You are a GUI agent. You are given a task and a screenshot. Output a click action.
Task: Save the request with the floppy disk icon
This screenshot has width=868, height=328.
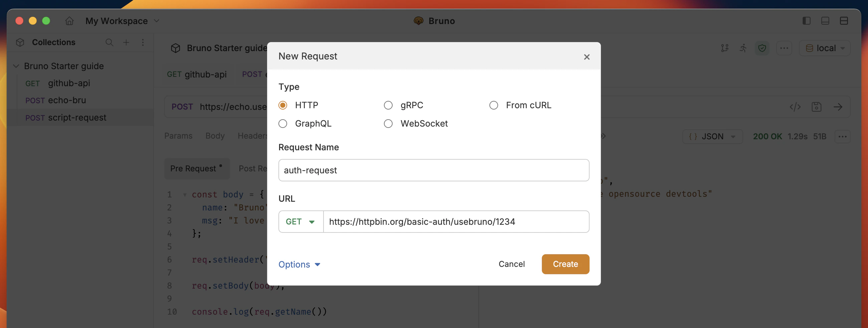(817, 107)
